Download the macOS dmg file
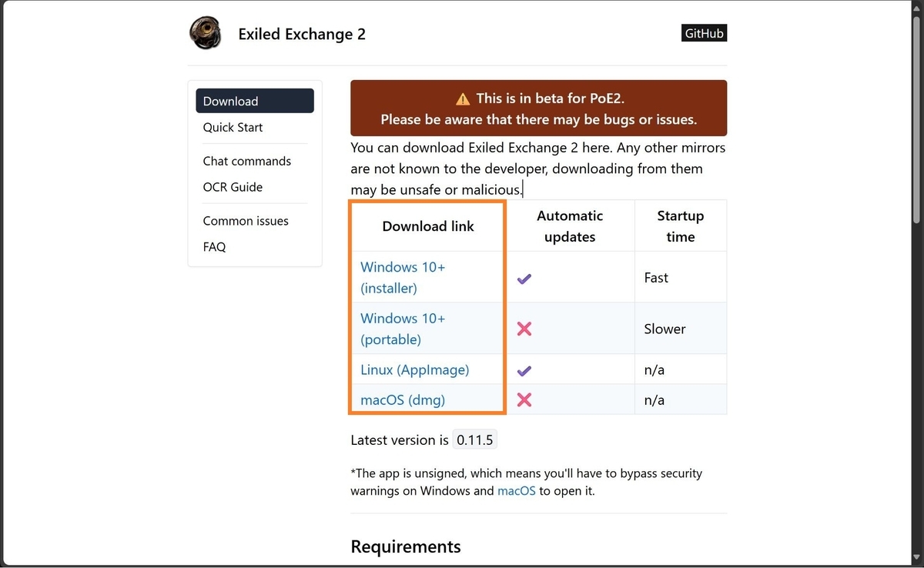Viewport: 924px width, 568px height. pyautogui.click(x=403, y=399)
